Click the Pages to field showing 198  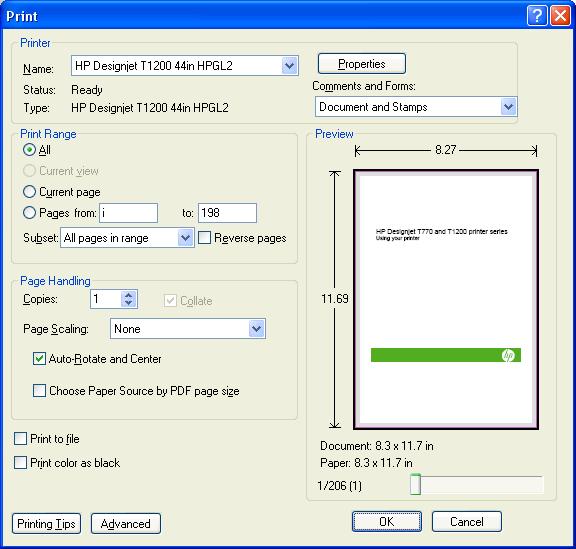pos(227,213)
